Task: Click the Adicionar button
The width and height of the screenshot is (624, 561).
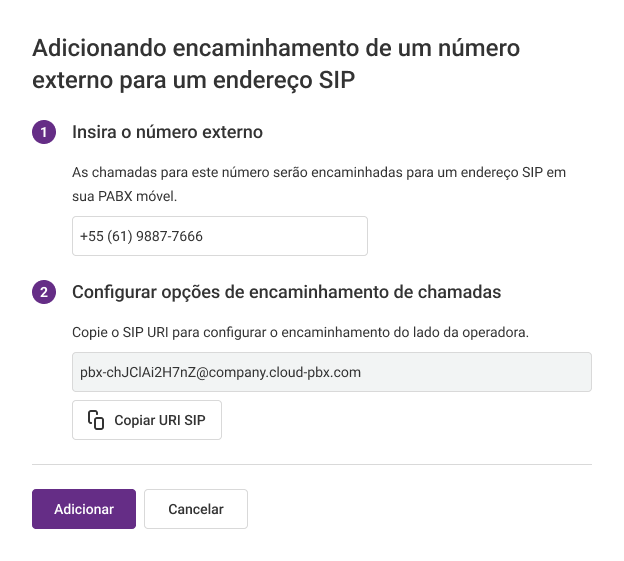Action: [x=84, y=509]
